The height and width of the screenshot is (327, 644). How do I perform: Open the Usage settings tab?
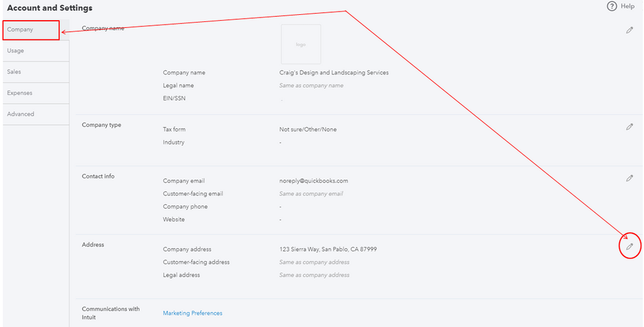(36, 50)
